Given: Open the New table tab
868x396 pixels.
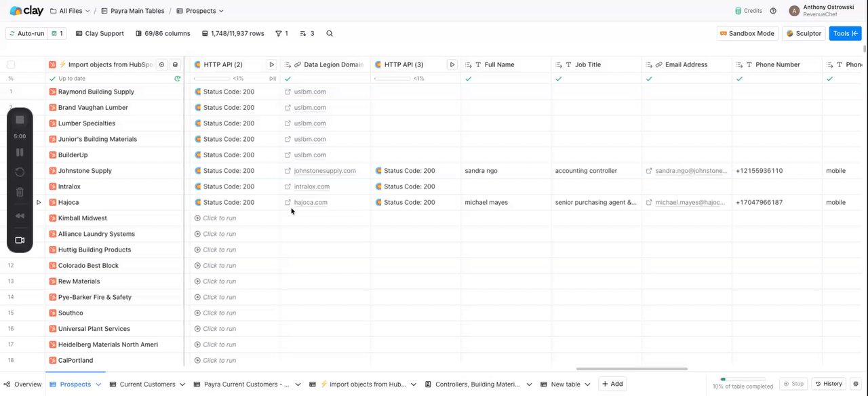Looking at the screenshot, I should click(566, 384).
